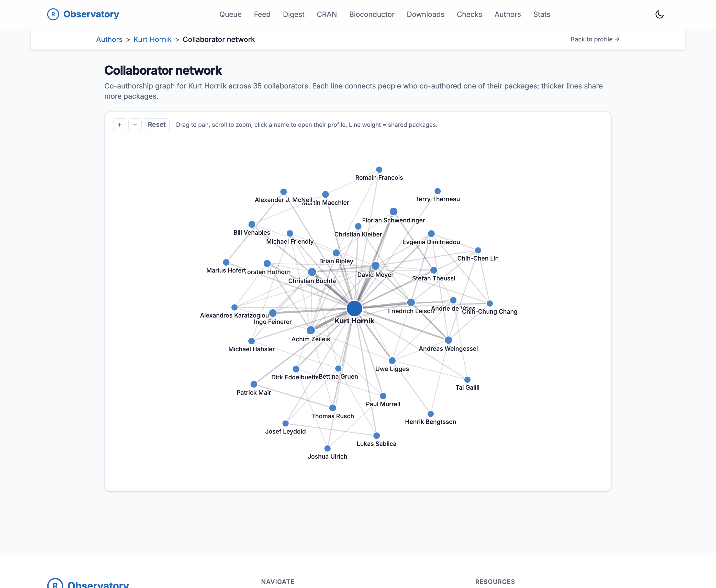716x588 pixels.
Task: Zoom out with the minus button
Action: coord(135,125)
